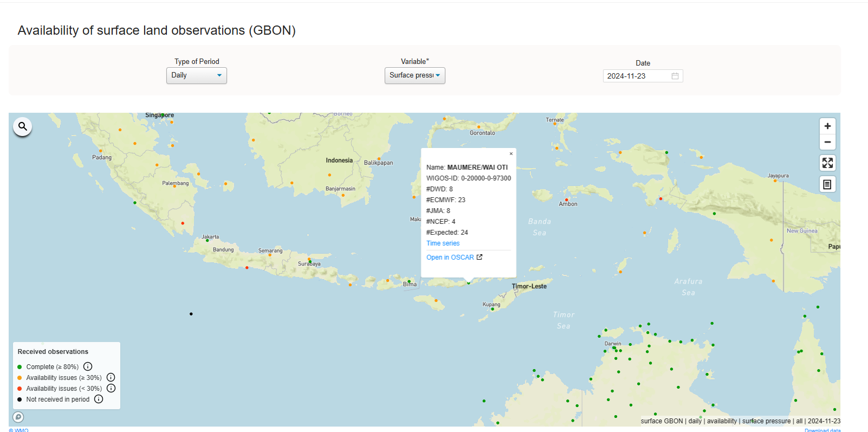Open the Open in OSCAR link
868x432 pixels.
tap(450, 257)
